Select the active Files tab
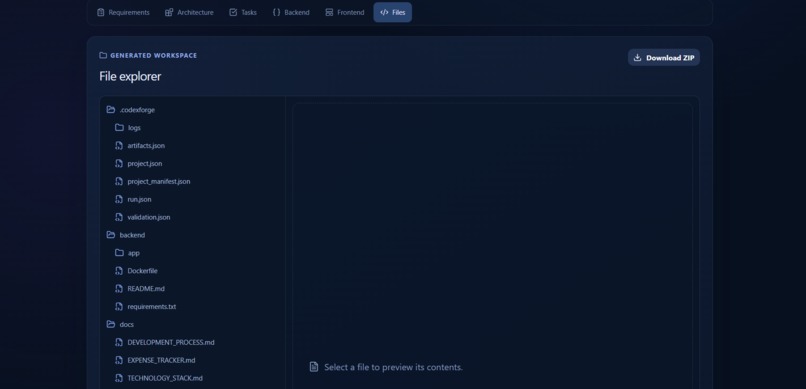Viewport: 806px width, 389px height. (x=393, y=12)
